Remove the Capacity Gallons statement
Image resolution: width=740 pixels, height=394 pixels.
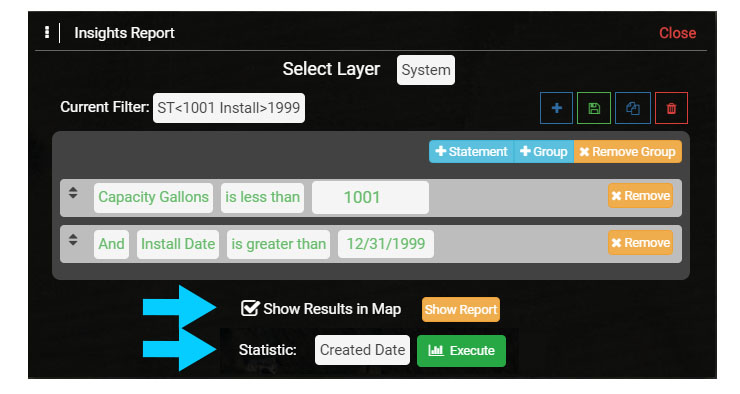640,196
